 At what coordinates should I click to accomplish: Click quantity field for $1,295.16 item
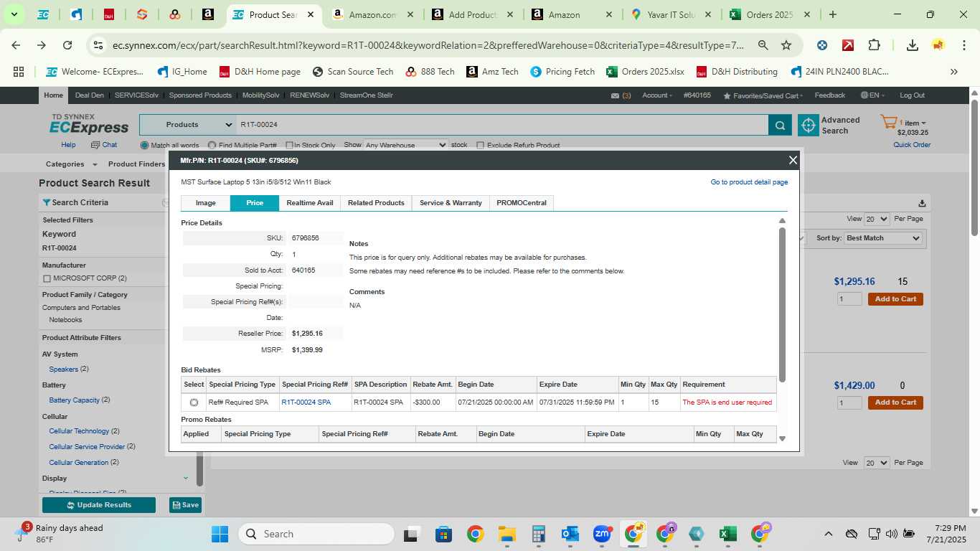(x=849, y=299)
